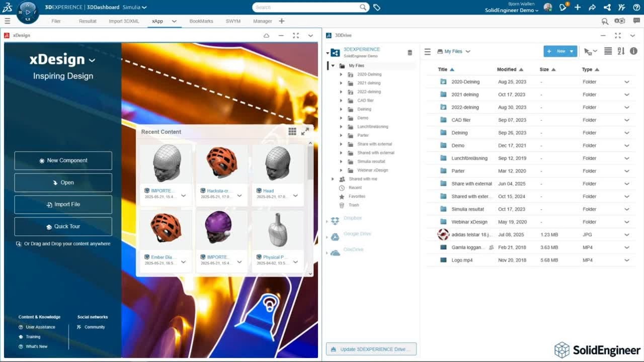Sort files by the Size column
This screenshot has height=362, width=644.
pyautogui.click(x=547, y=69)
